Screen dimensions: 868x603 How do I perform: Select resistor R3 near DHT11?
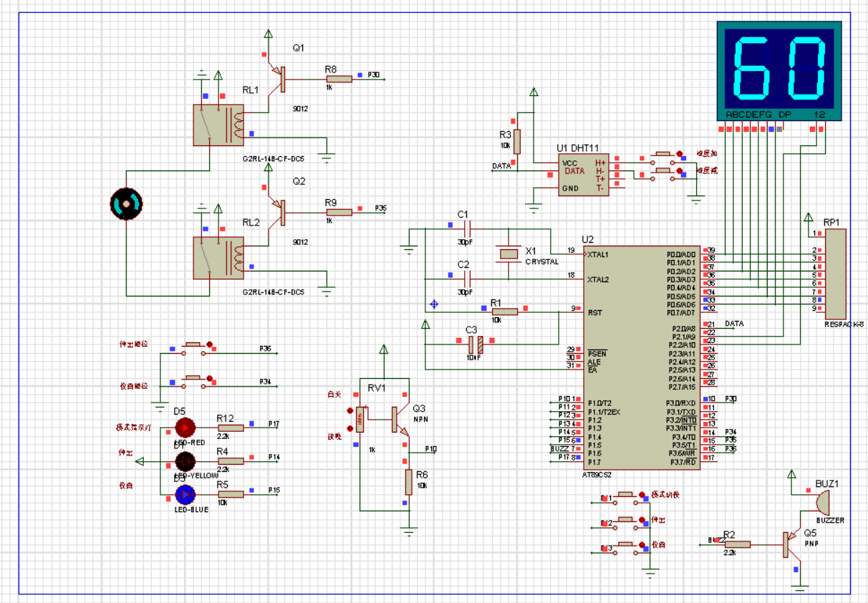point(516,142)
